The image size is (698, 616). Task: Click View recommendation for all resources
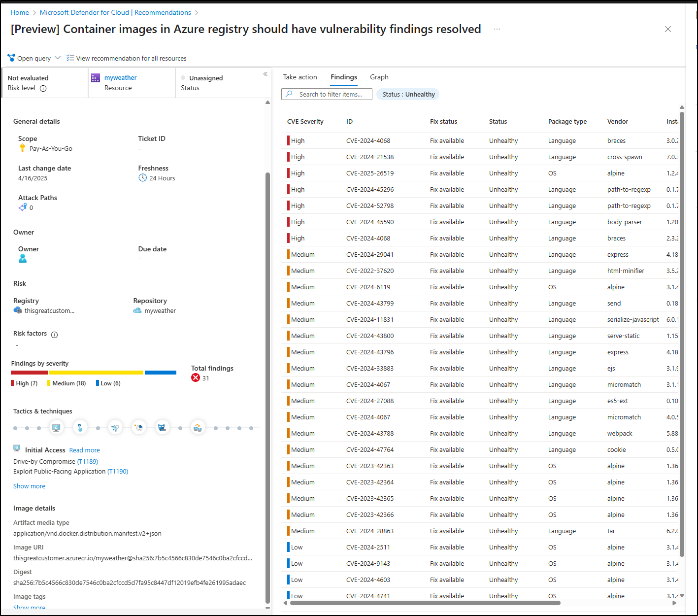[x=131, y=58]
